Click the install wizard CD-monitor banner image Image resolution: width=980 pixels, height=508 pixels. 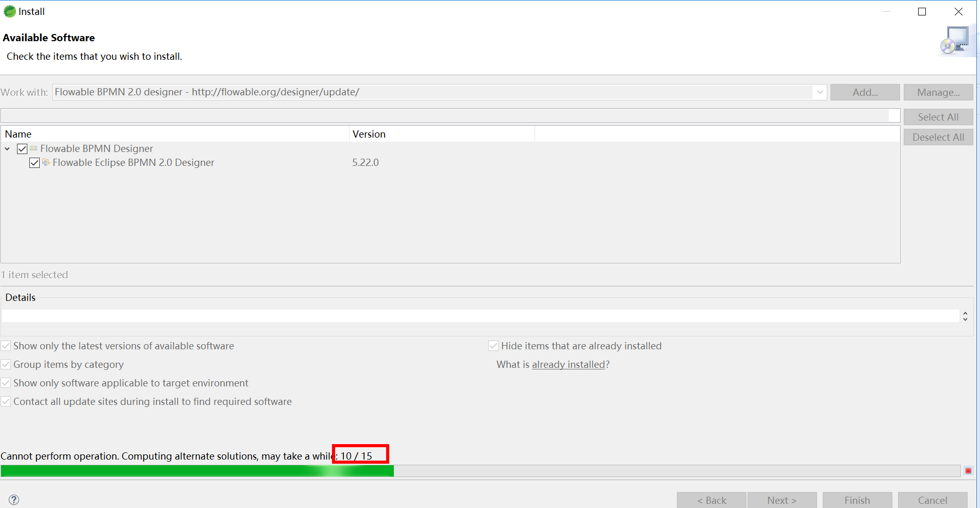[955, 41]
